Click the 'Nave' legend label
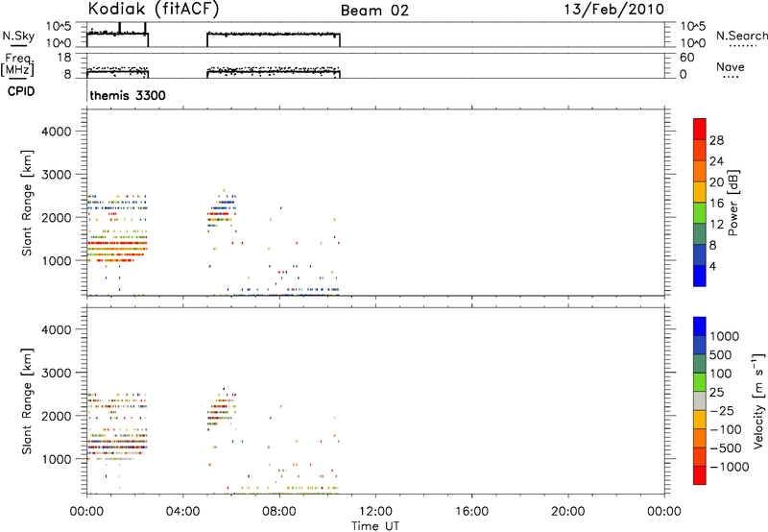 (731, 67)
